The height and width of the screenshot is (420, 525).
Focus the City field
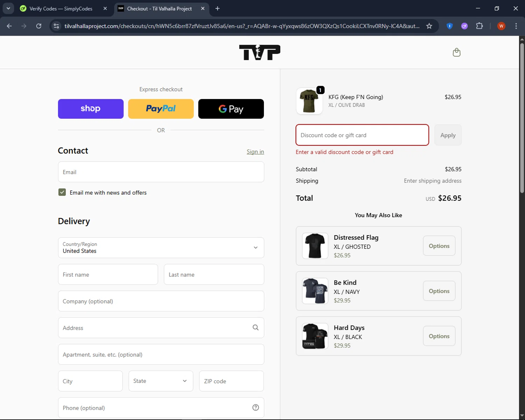point(90,381)
